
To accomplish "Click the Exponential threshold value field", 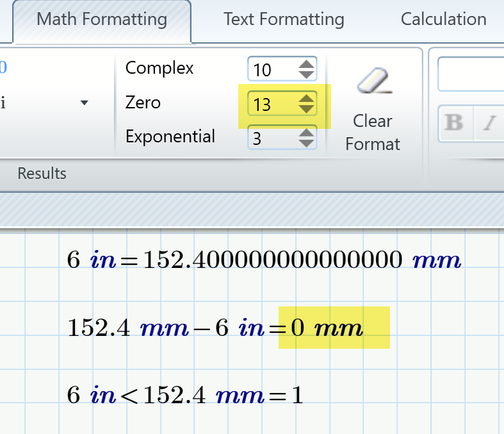I will [x=271, y=138].
